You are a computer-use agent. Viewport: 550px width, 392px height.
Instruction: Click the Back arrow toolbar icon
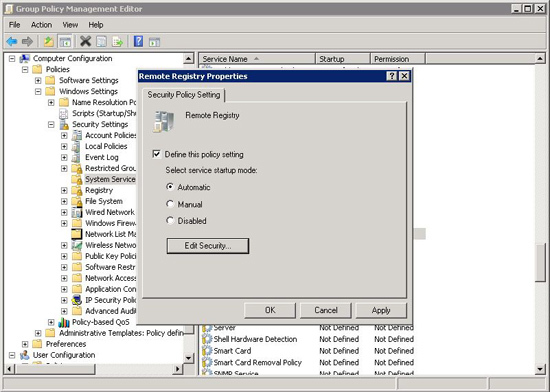pyautogui.click(x=12, y=42)
